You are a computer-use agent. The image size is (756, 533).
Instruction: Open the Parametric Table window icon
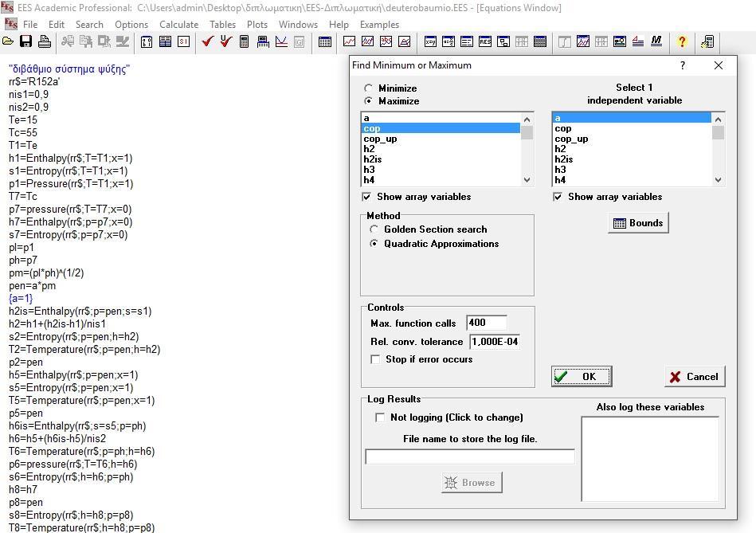click(x=540, y=42)
